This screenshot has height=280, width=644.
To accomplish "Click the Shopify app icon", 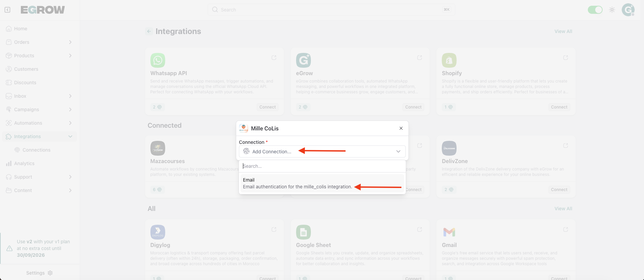I will 449,60.
